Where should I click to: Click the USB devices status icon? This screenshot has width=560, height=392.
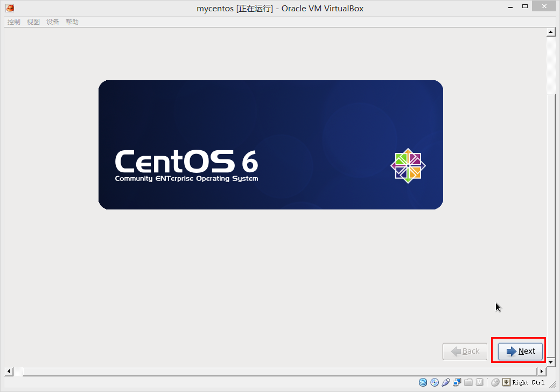pos(446,382)
